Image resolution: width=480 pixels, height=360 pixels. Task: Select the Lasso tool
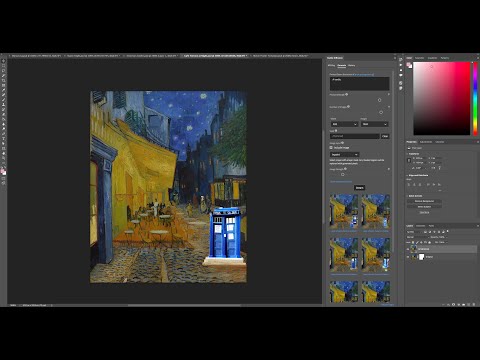click(3, 71)
